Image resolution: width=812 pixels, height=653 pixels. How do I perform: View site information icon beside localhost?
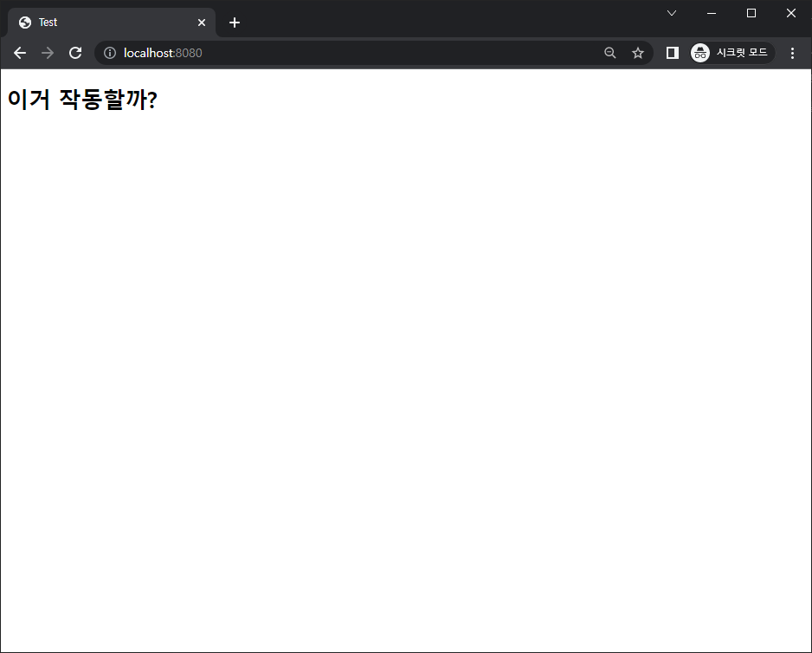pos(110,53)
